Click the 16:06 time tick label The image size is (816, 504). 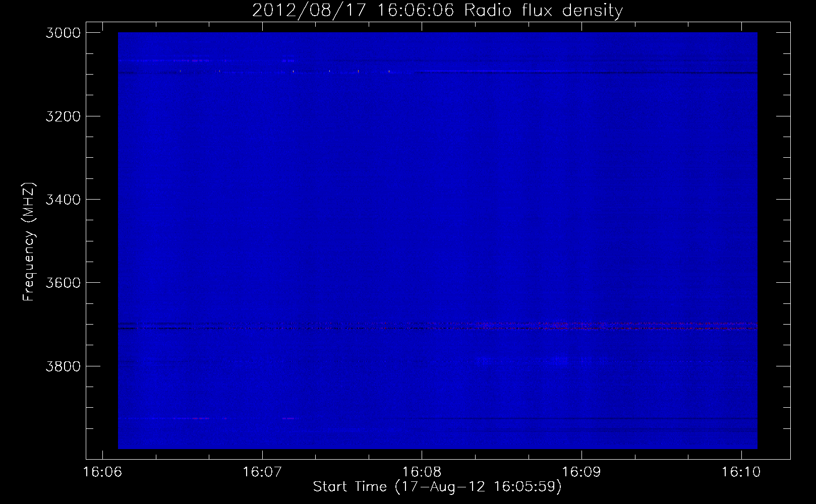click(x=102, y=472)
